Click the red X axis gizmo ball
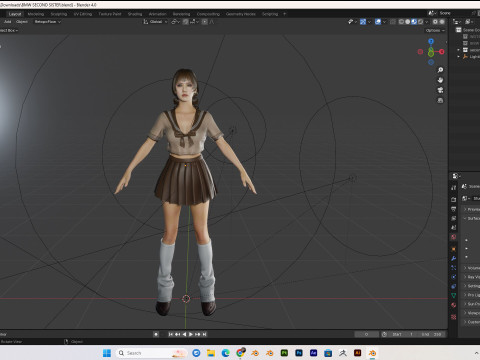Image resolution: width=480 pixels, height=360 pixels. pyautogui.click(x=442, y=52)
